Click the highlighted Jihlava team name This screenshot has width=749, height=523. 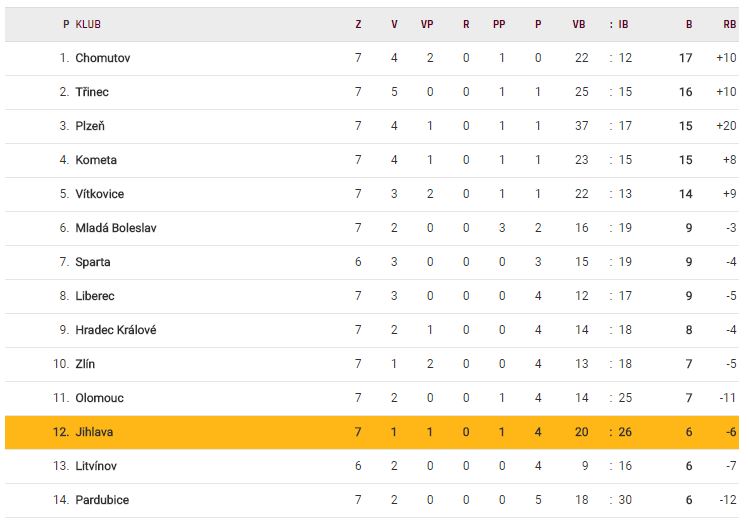[95, 432]
